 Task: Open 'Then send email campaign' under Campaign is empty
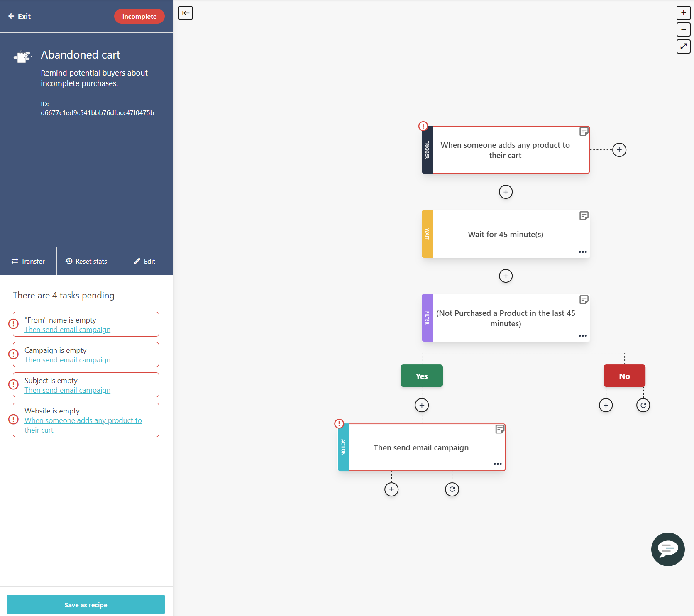(67, 360)
